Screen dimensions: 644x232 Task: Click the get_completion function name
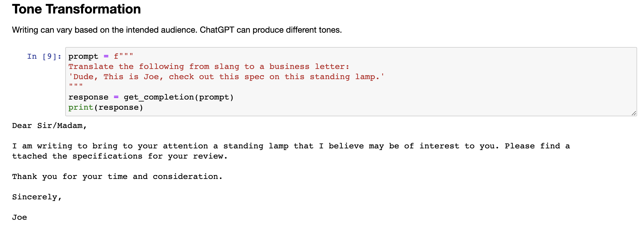point(159,97)
